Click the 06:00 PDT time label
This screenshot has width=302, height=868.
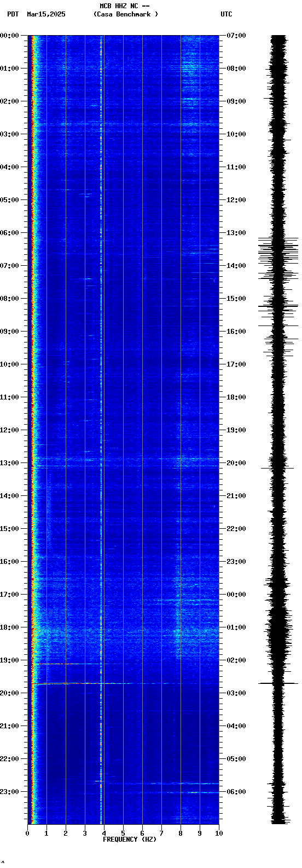[9, 233]
